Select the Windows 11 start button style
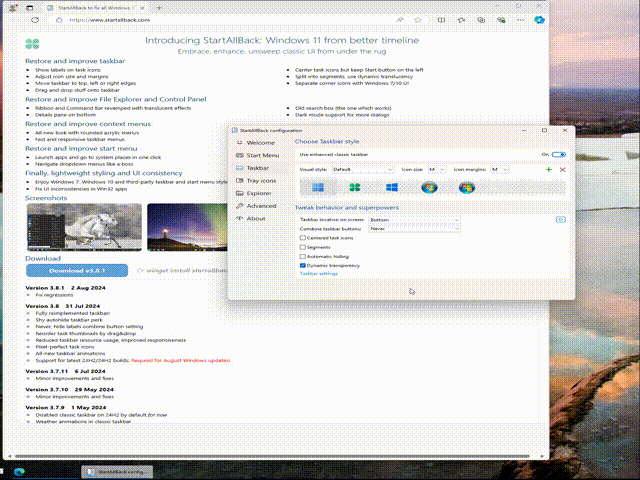 pos(318,187)
